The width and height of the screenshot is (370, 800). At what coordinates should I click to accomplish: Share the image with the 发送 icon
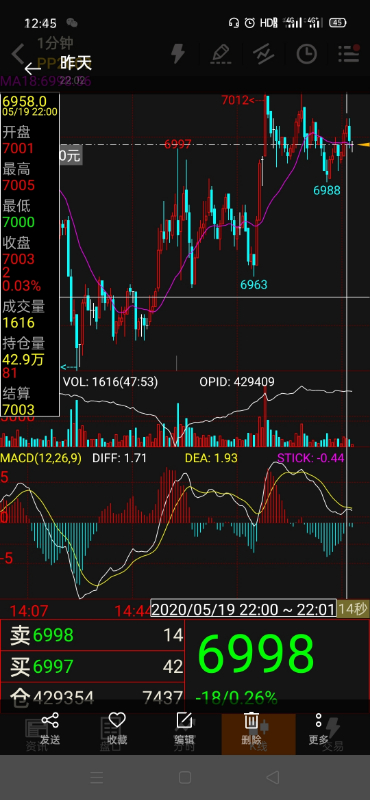(x=50, y=729)
